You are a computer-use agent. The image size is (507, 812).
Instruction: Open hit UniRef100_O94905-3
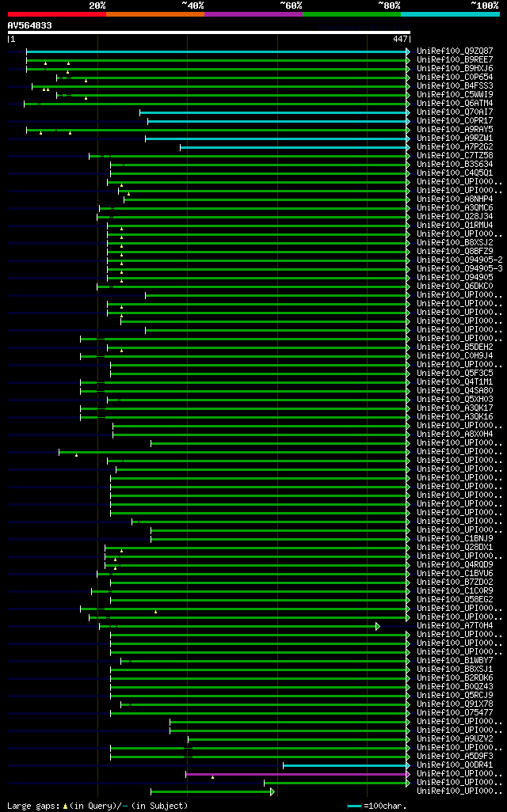[x=459, y=269]
